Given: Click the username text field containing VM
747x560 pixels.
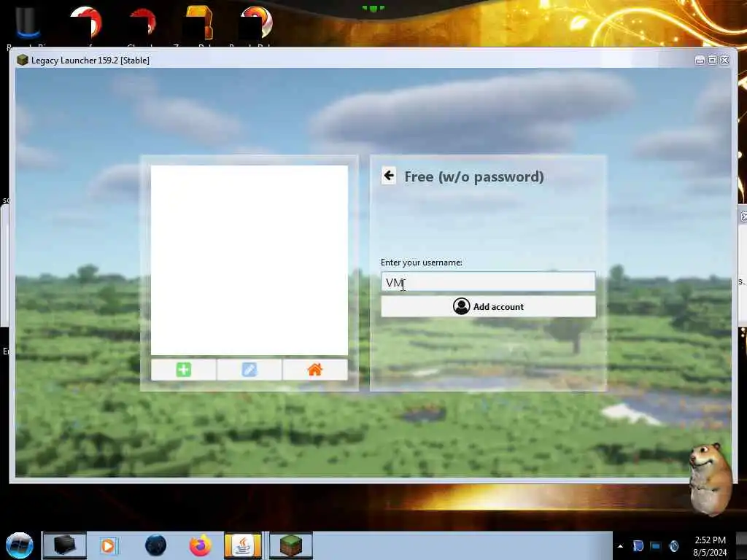Looking at the screenshot, I should coord(488,282).
